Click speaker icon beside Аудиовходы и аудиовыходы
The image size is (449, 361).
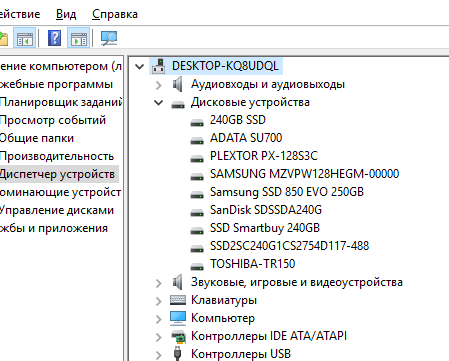178,84
